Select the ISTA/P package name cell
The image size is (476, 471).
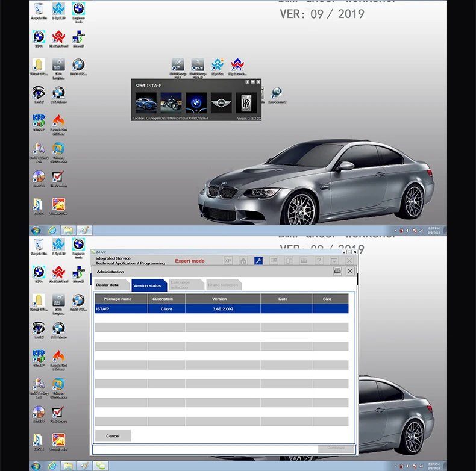(x=121, y=308)
